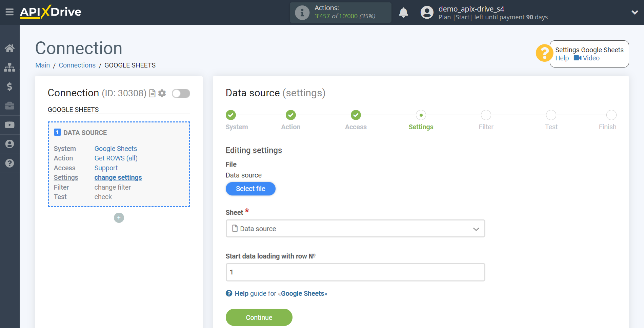Open the hamburger menu
This screenshot has width=644, height=328.
(x=9, y=12)
